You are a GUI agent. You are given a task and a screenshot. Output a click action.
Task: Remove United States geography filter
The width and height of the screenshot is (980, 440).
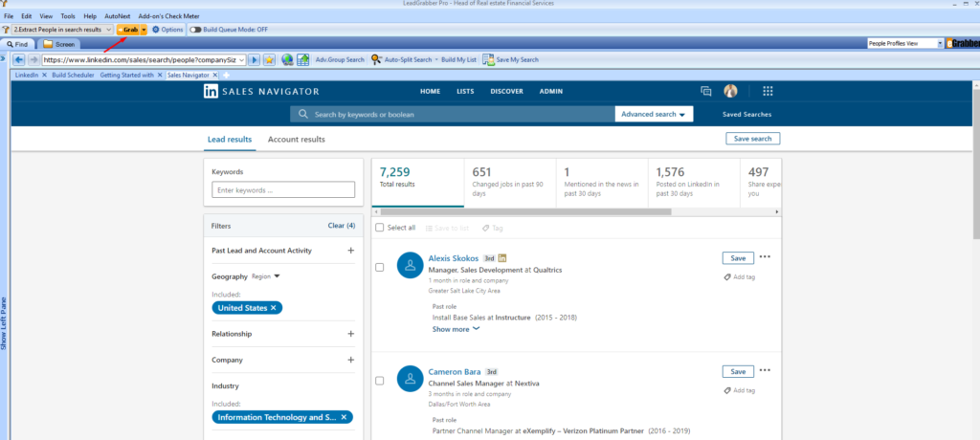273,308
